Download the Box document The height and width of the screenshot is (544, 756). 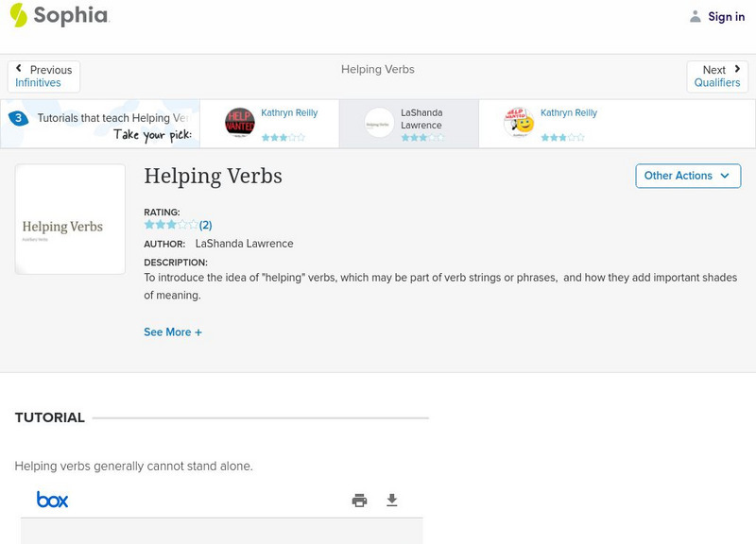pyautogui.click(x=392, y=501)
